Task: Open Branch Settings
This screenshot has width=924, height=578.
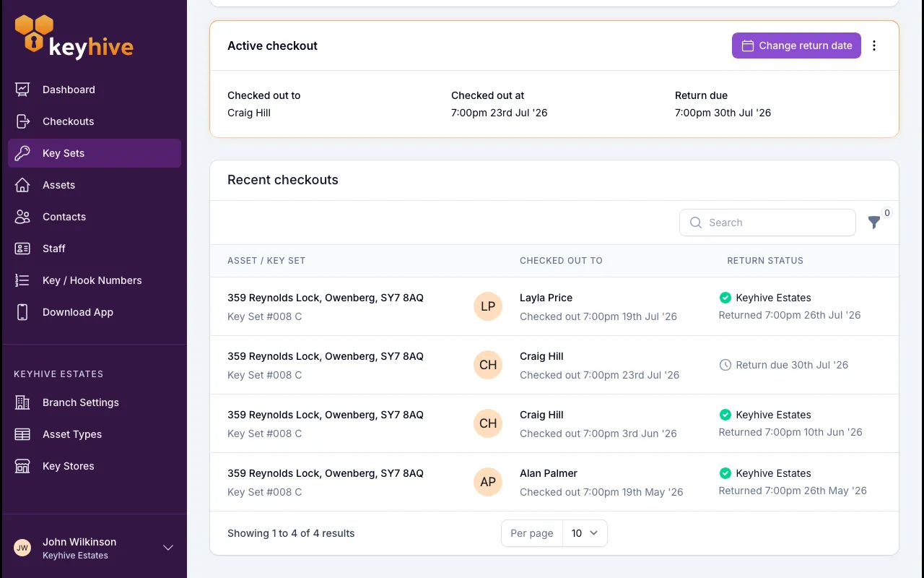Action: [x=95, y=402]
